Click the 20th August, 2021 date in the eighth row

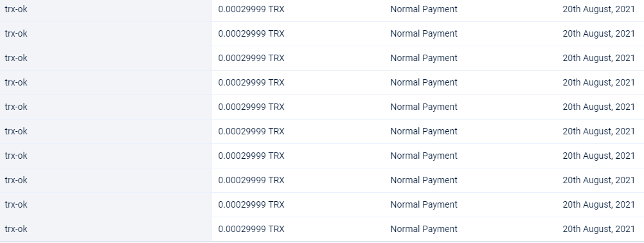598,180
